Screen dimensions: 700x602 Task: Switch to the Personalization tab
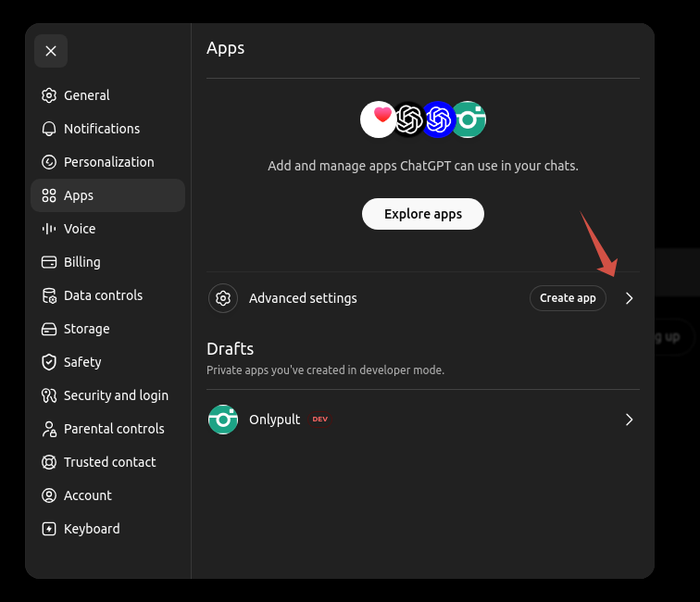coord(107,162)
